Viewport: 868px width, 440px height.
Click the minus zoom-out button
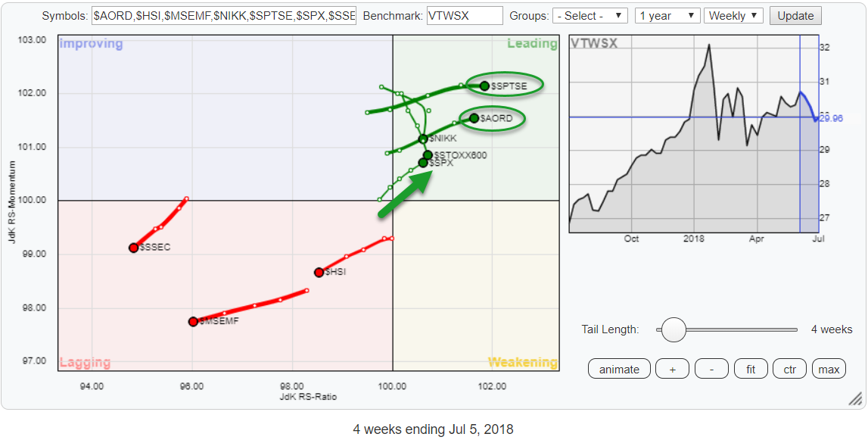(x=711, y=369)
